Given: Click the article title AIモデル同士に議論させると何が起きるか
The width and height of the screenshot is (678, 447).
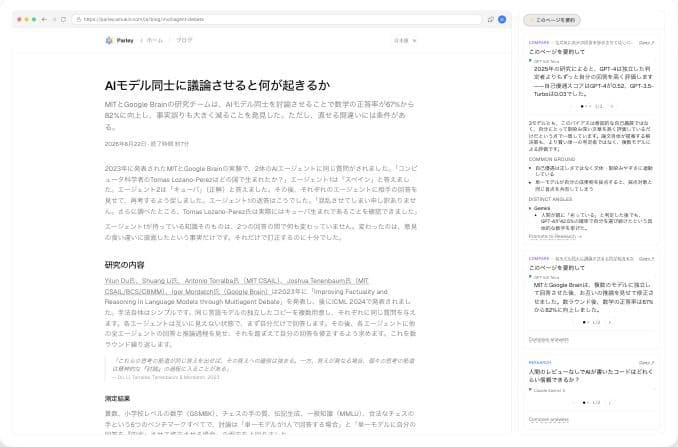Looking at the screenshot, I should pyautogui.click(x=217, y=85).
